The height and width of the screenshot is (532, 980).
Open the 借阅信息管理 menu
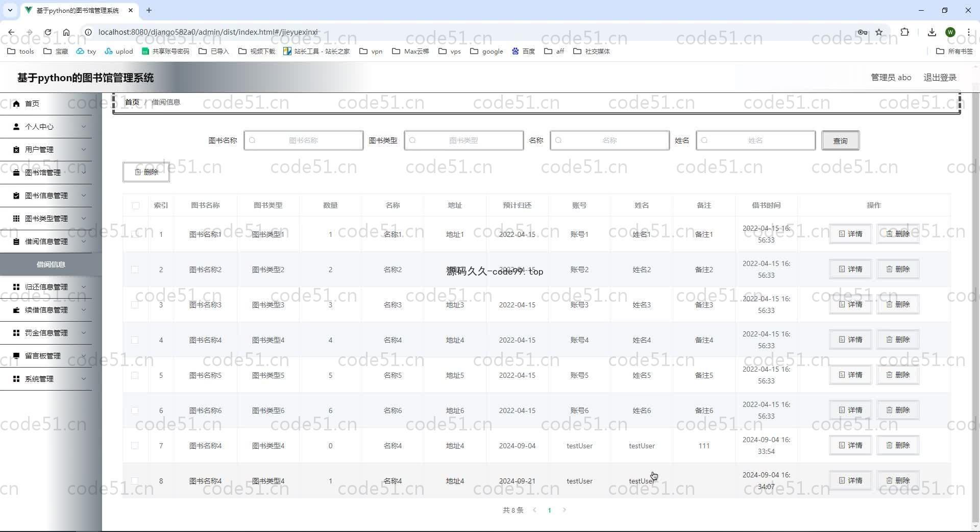click(46, 241)
